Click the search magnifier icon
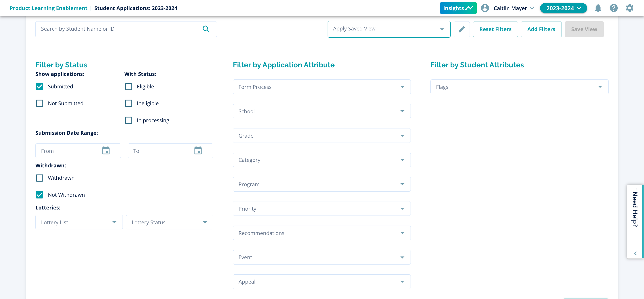Viewport: 644px width, 299px height. coord(206,29)
